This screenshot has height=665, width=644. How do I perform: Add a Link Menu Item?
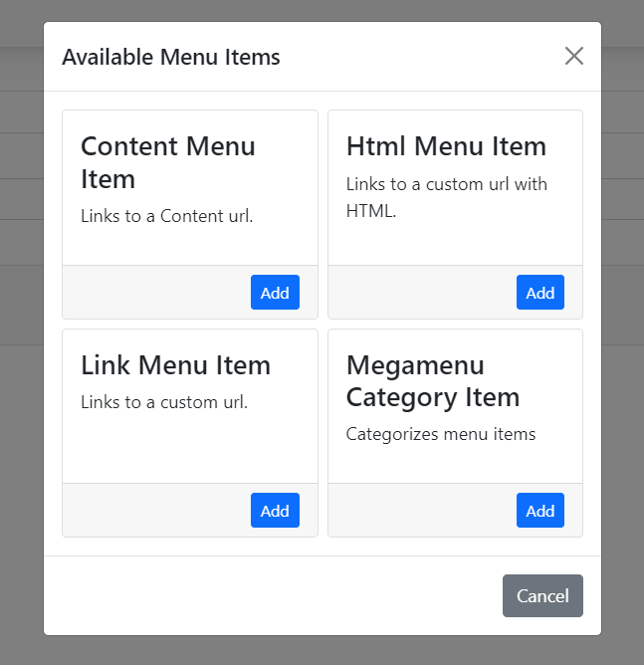(275, 511)
